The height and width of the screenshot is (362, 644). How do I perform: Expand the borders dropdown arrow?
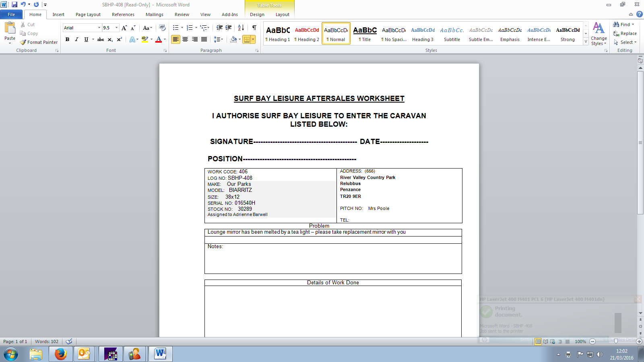pyautogui.click(x=253, y=39)
